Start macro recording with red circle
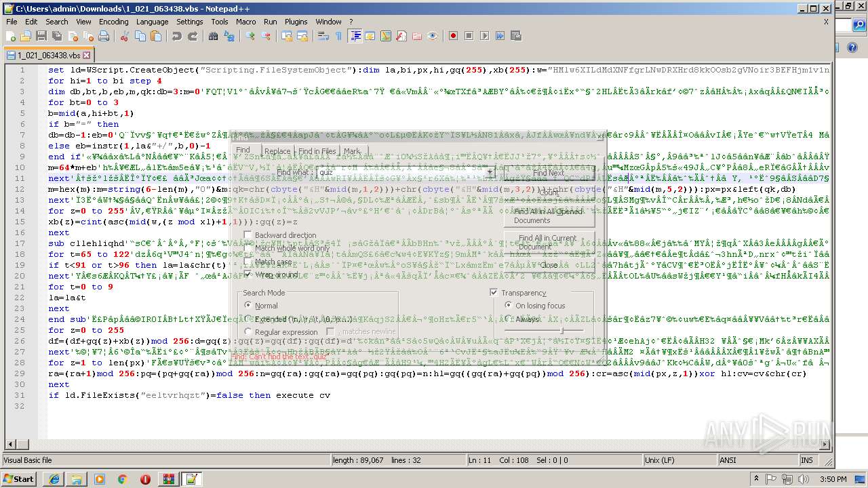Viewport: 868px width, 488px height. point(454,36)
